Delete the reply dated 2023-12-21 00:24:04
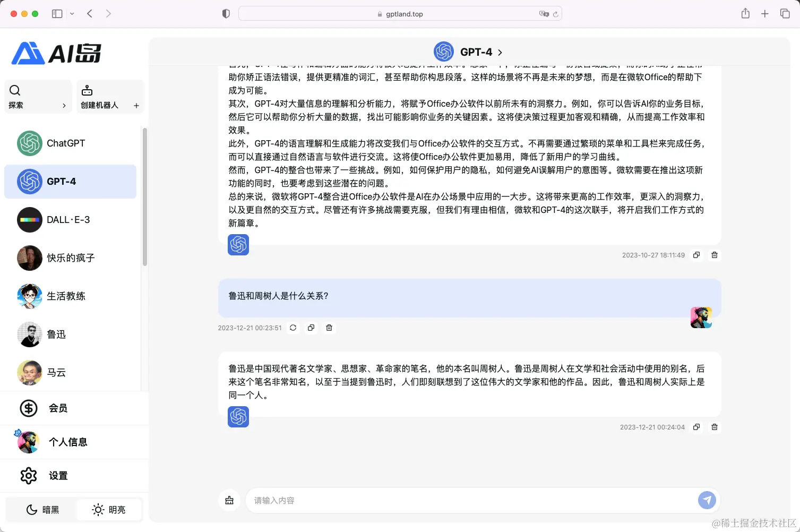Image resolution: width=800 pixels, height=532 pixels. (x=715, y=427)
